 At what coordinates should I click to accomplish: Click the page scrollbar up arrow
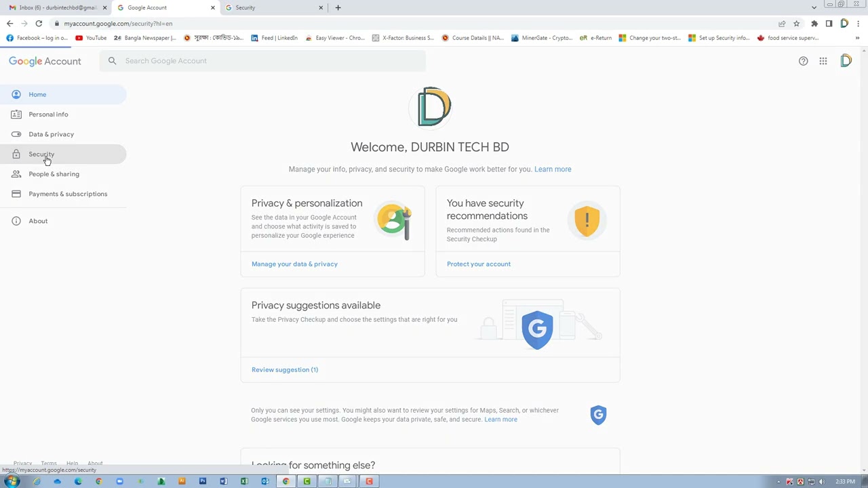[863, 50]
